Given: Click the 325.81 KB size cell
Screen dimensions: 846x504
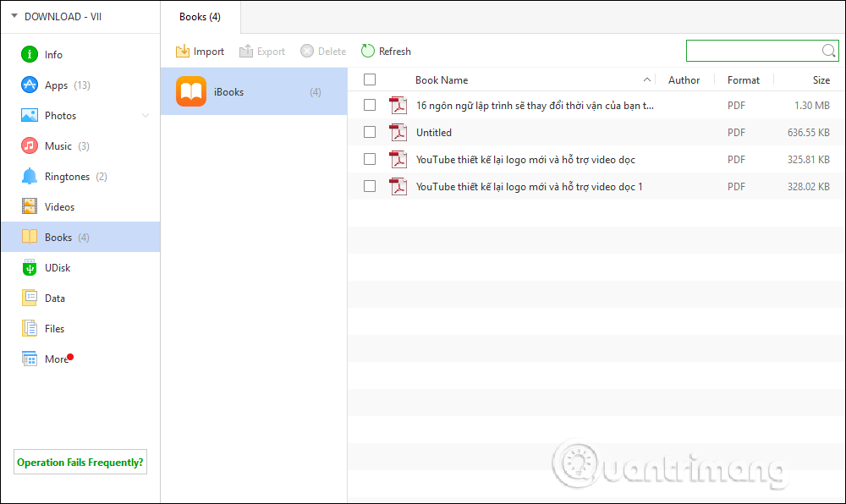Looking at the screenshot, I should 809,160.
